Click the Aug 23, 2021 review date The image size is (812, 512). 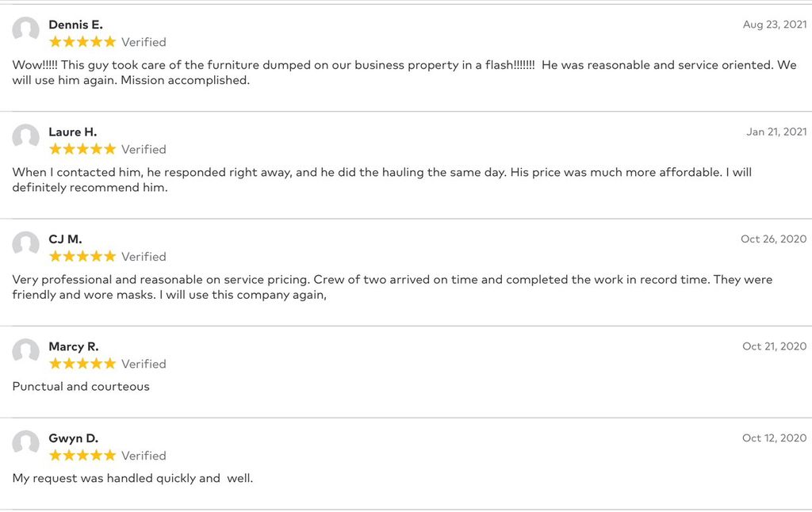tap(774, 25)
